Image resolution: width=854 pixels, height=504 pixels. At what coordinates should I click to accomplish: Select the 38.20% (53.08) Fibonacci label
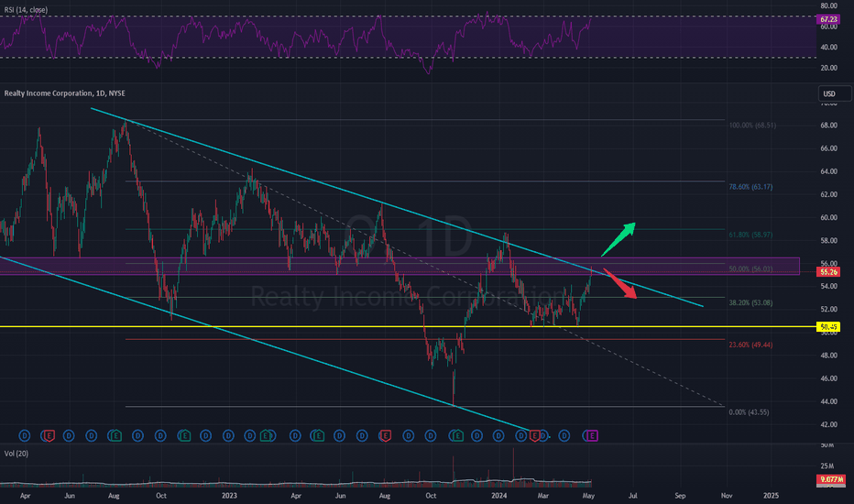click(750, 303)
